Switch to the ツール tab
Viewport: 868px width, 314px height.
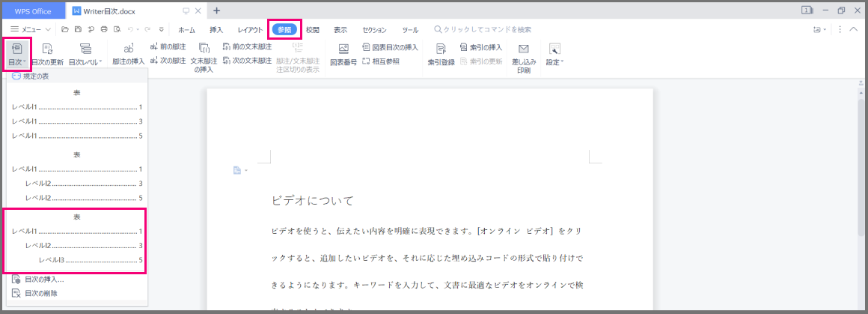410,30
